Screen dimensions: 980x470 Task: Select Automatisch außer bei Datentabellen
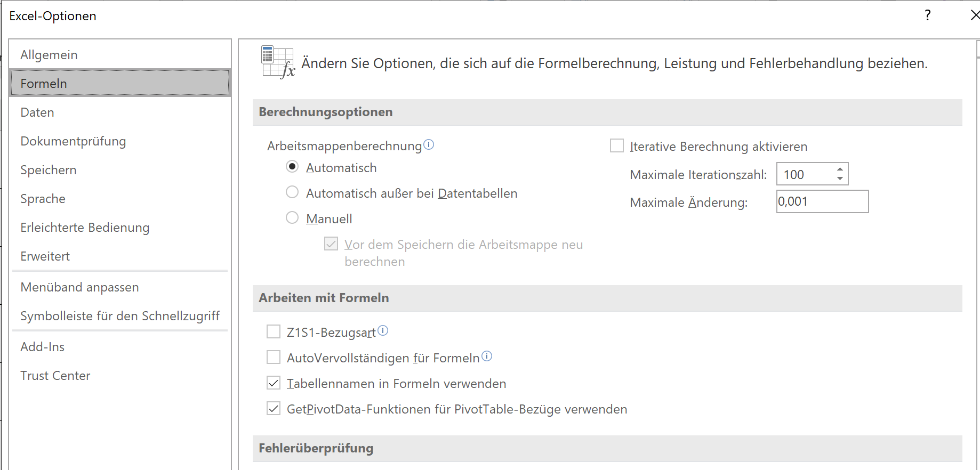tap(292, 192)
